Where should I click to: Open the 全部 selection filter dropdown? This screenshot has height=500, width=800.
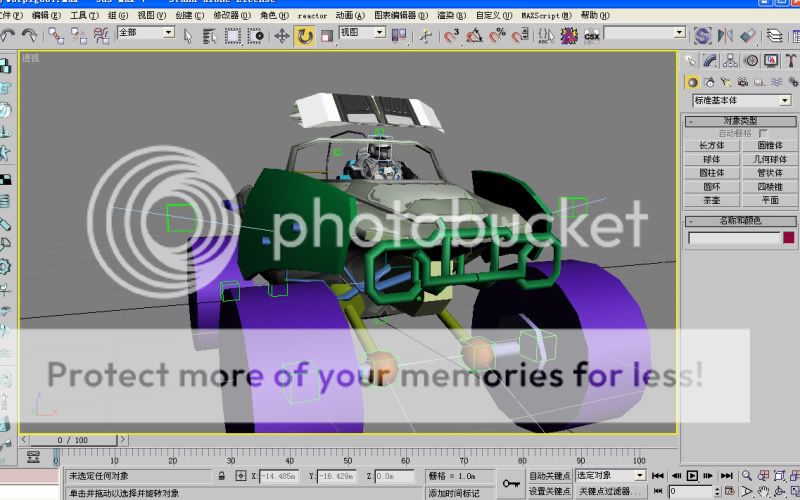pyautogui.click(x=168, y=33)
